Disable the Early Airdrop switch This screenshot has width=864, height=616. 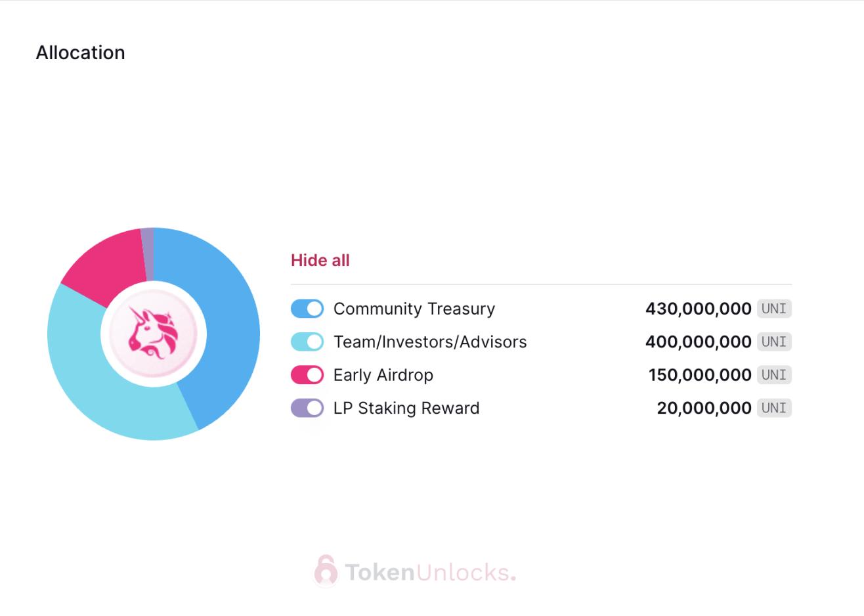pyautogui.click(x=307, y=375)
